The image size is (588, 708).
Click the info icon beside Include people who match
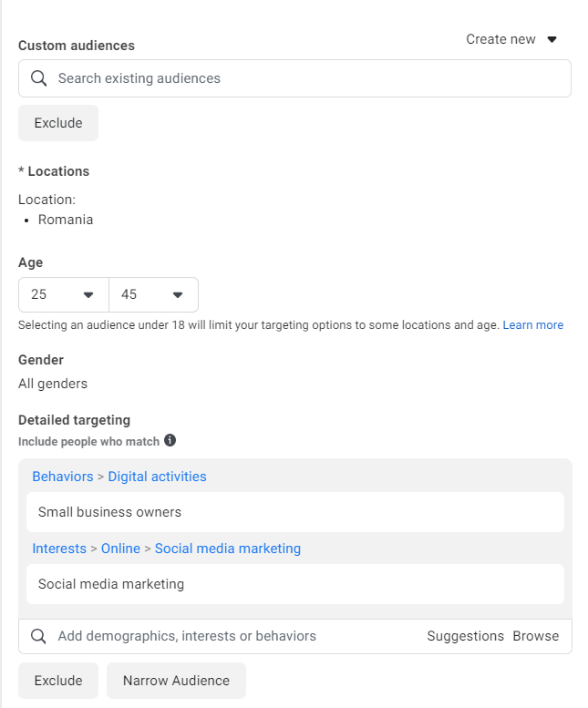coord(170,441)
